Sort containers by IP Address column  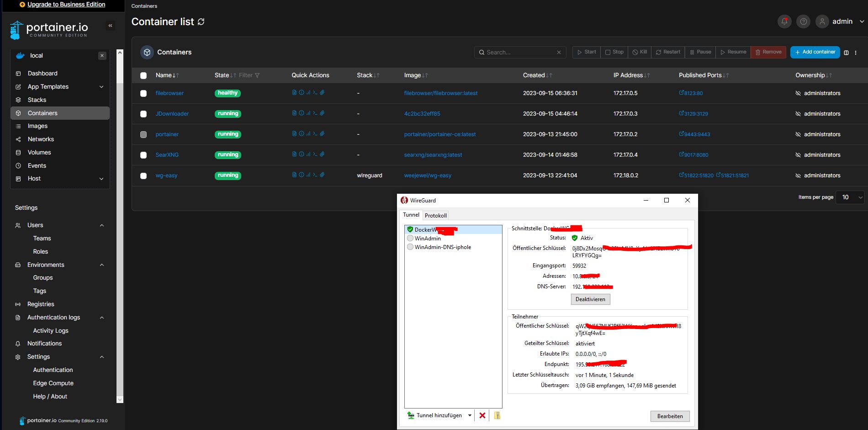click(631, 75)
